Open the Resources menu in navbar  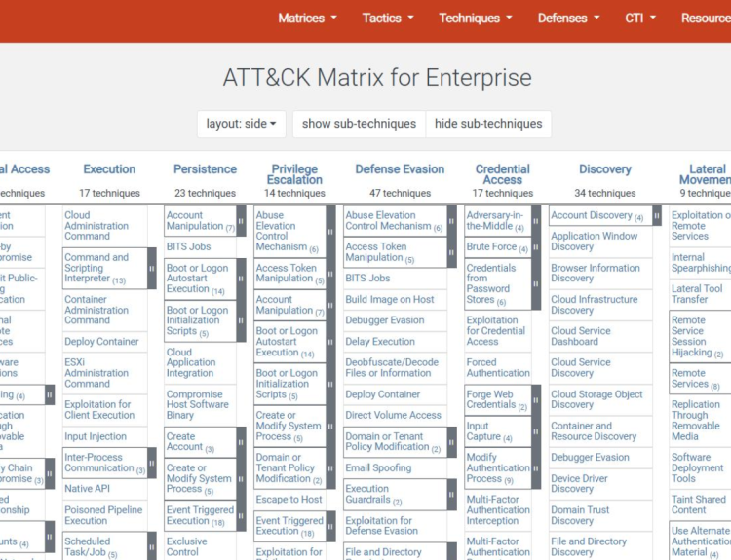coord(706,19)
